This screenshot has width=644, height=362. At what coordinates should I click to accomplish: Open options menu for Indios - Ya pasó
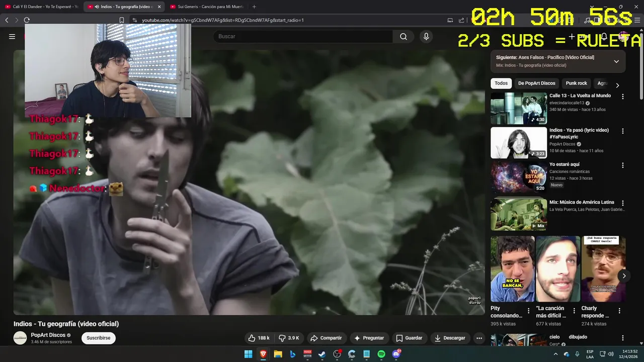pos(623,131)
